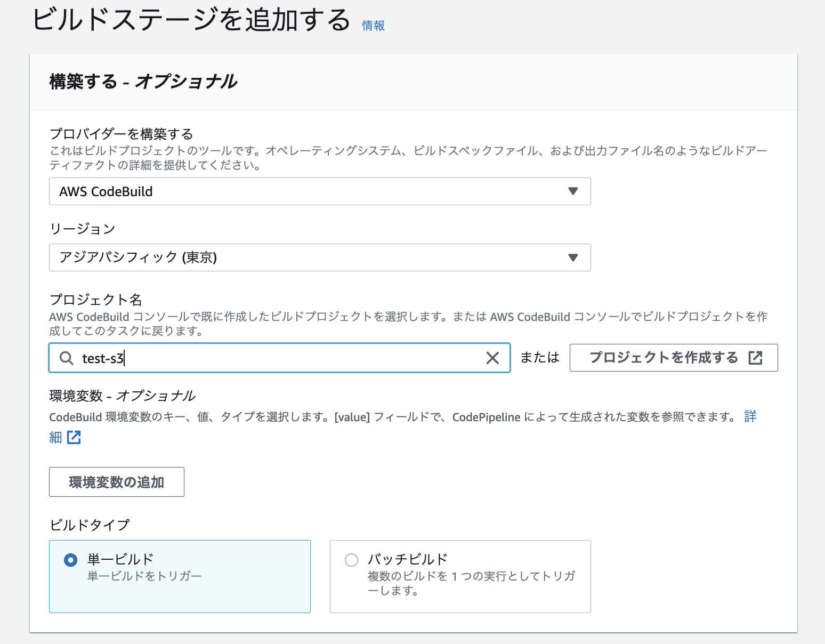Select the アジアパシフィック (東京) region field
Viewport: 825px width, 644px height.
click(x=320, y=257)
